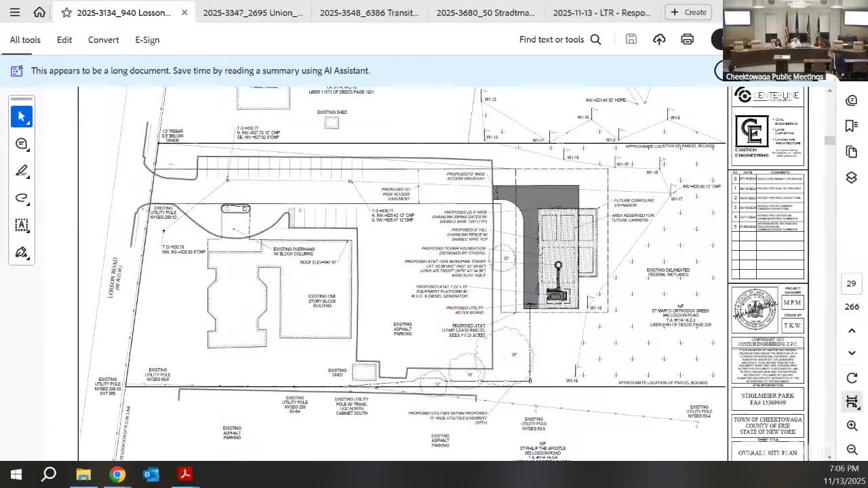
Task: Switch to the 2025-3347_2695 Union tab
Action: click(253, 12)
